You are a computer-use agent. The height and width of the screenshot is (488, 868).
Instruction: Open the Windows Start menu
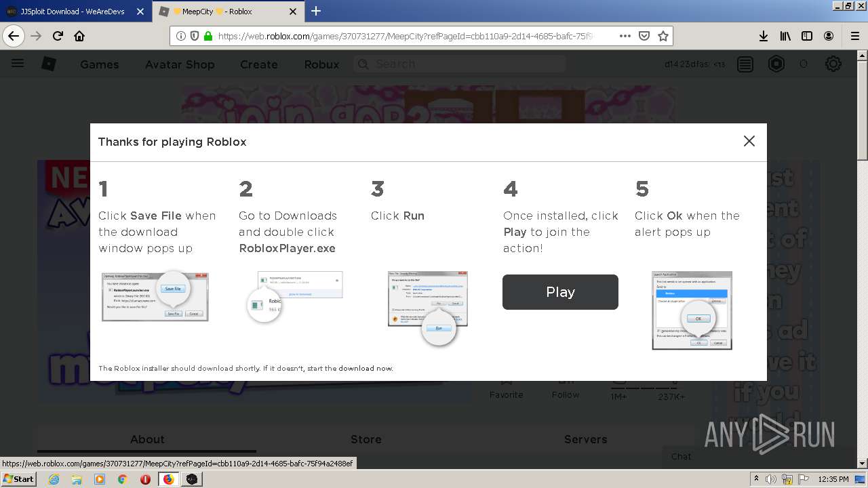[x=19, y=479]
